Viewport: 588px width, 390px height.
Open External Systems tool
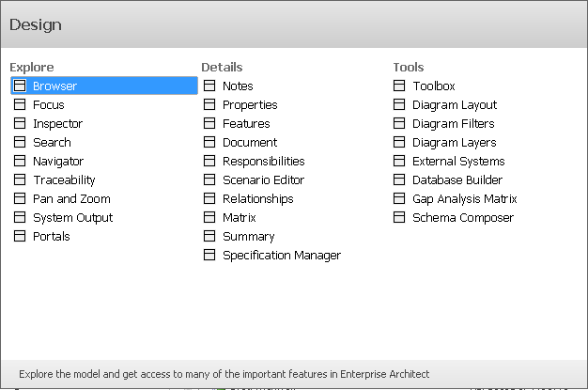click(457, 162)
